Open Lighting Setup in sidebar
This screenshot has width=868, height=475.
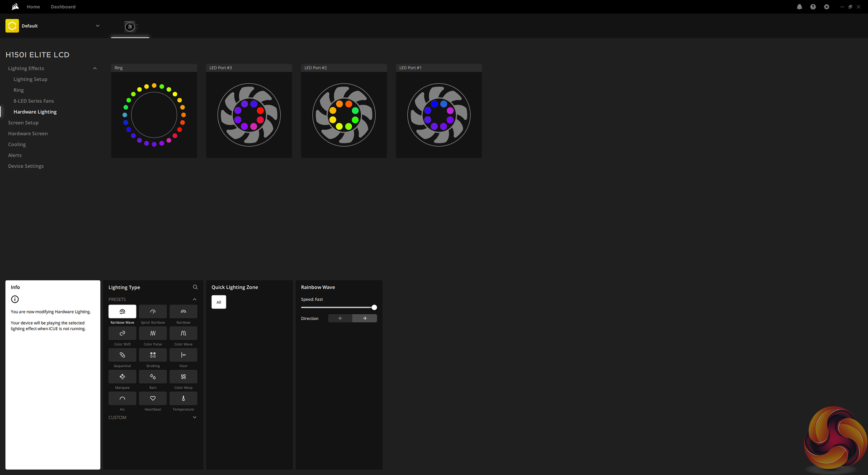30,79
